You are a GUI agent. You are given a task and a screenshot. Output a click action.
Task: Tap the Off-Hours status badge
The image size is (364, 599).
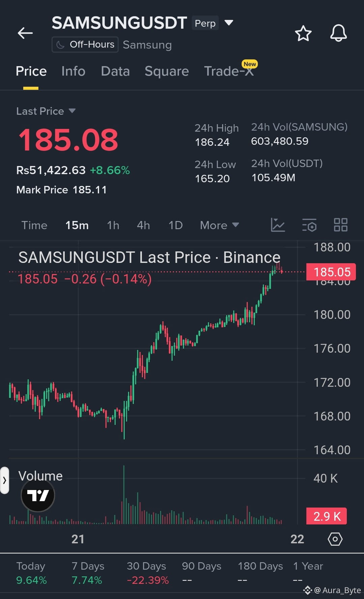(85, 45)
